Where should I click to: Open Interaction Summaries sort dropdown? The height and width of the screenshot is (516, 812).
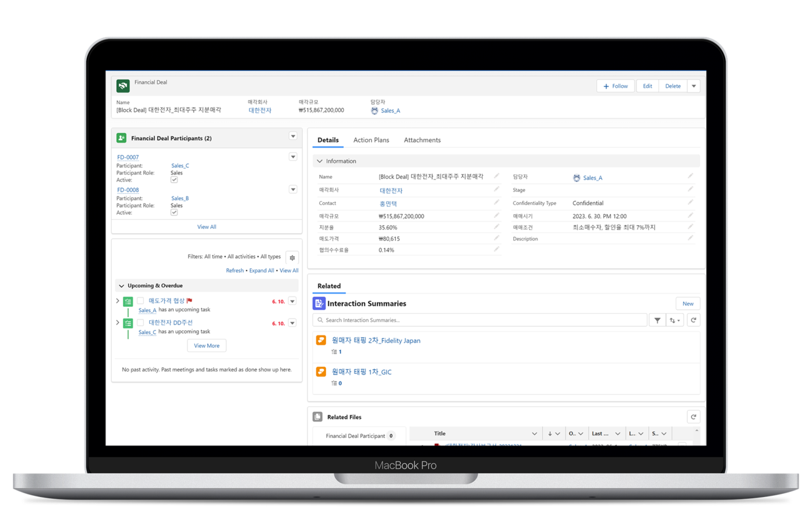point(676,320)
